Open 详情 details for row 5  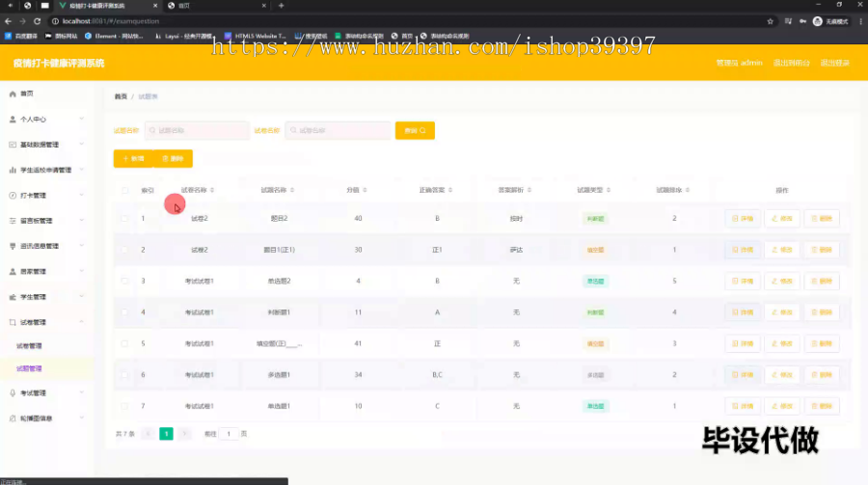point(743,344)
